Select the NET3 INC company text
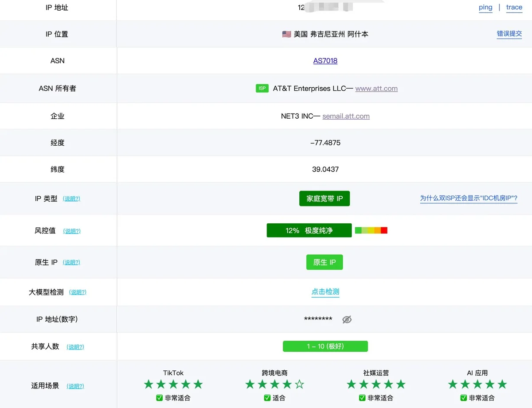This screenshot has width=532, height=408. [297, 116]
